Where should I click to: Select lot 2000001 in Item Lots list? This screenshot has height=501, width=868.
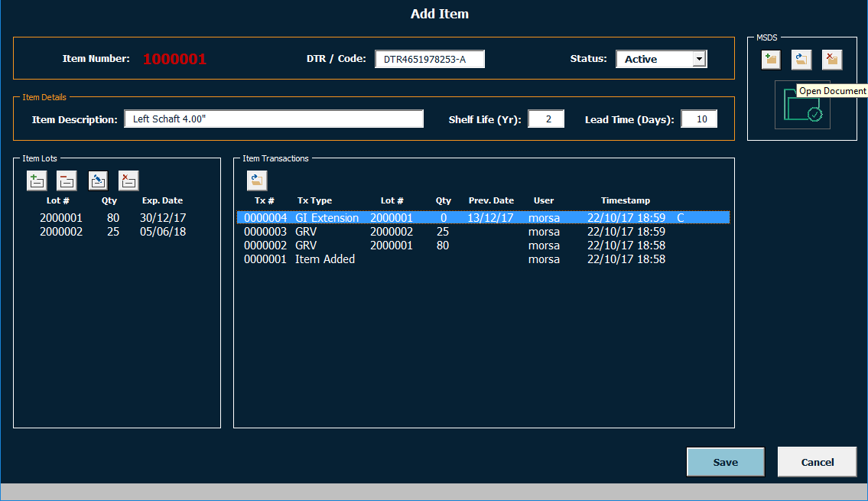pyautogui.click(x=113, y=217)
